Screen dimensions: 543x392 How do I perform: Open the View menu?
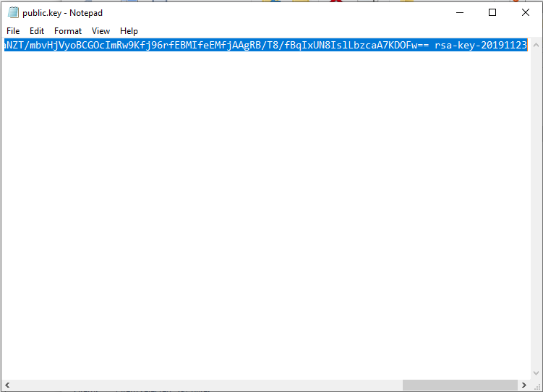(x=101, y=31)
